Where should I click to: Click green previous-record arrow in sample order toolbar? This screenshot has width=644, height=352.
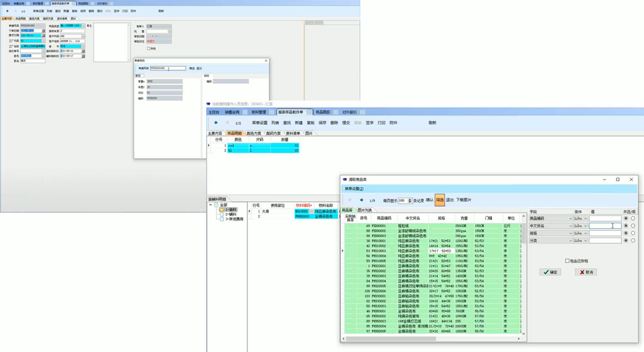216,123
